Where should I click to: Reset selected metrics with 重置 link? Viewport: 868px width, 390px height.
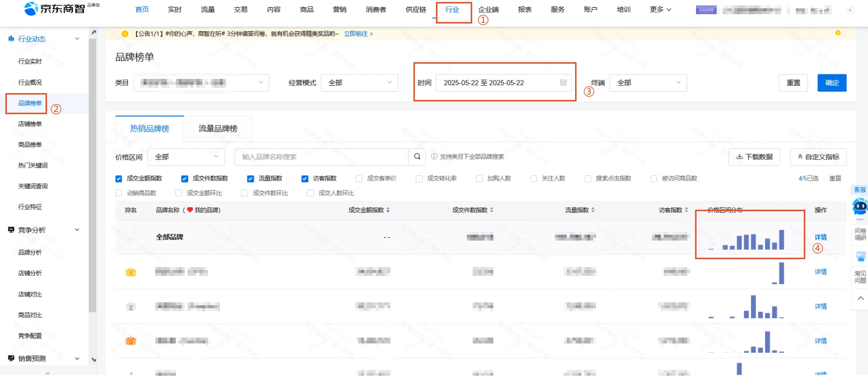coord(835,178)
